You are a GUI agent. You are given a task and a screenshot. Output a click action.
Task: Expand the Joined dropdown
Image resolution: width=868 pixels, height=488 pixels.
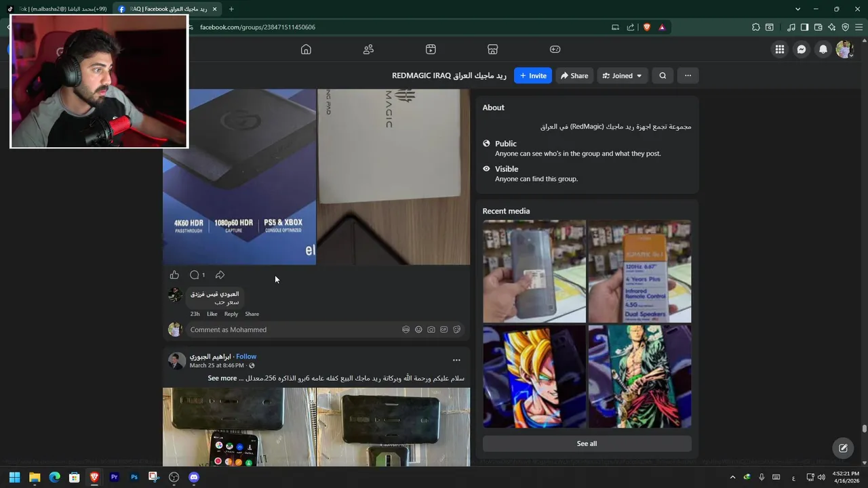click(623, 76)
